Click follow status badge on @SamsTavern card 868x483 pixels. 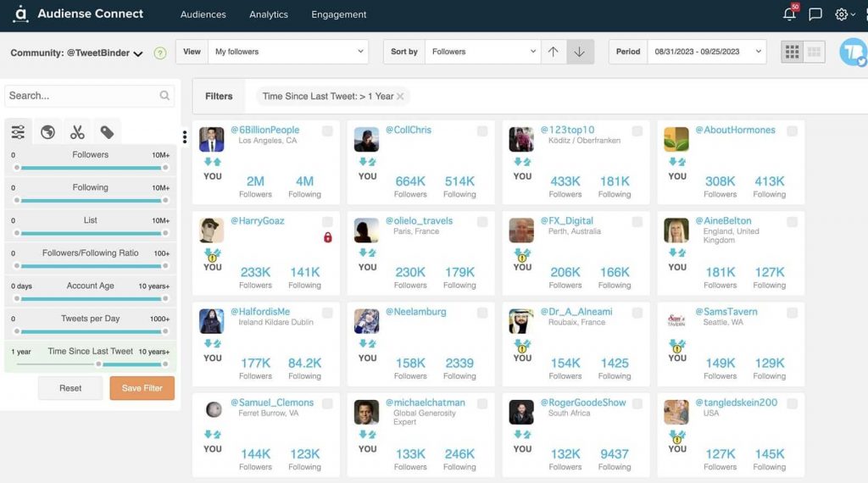(x=677, y=346)
